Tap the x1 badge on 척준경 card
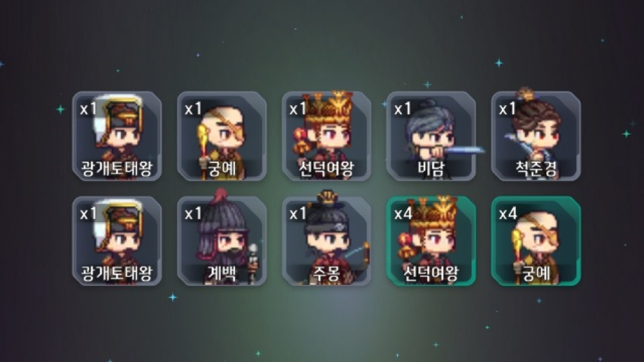This screenshot has height=362, width=644. pos(507,109)
